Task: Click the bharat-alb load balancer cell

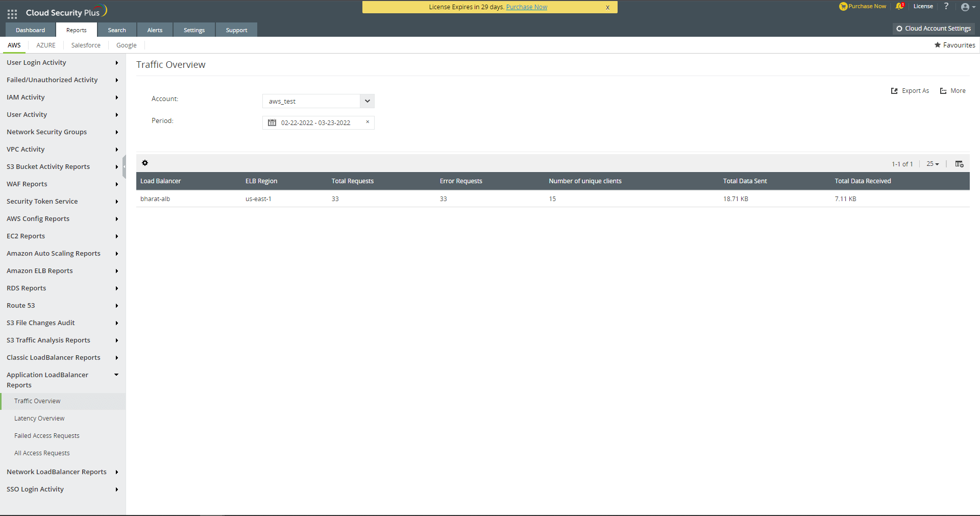Action: (155, 199)
